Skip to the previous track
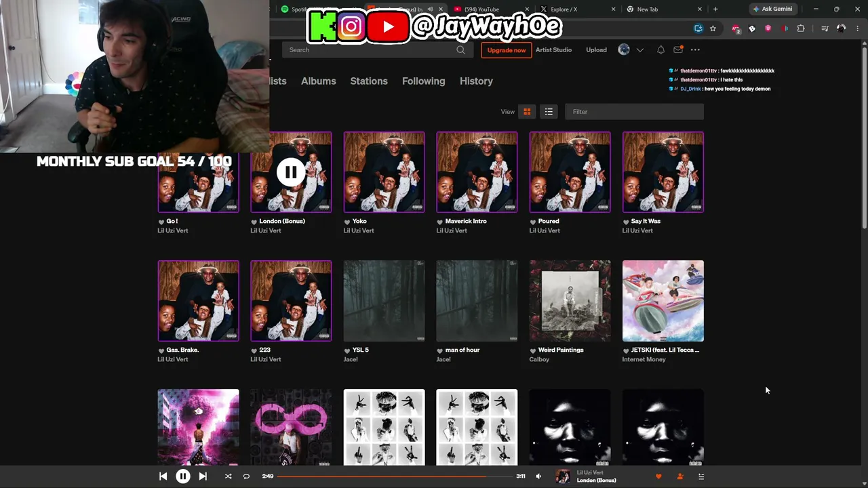868x488 pixels. [x=163, y=476]
